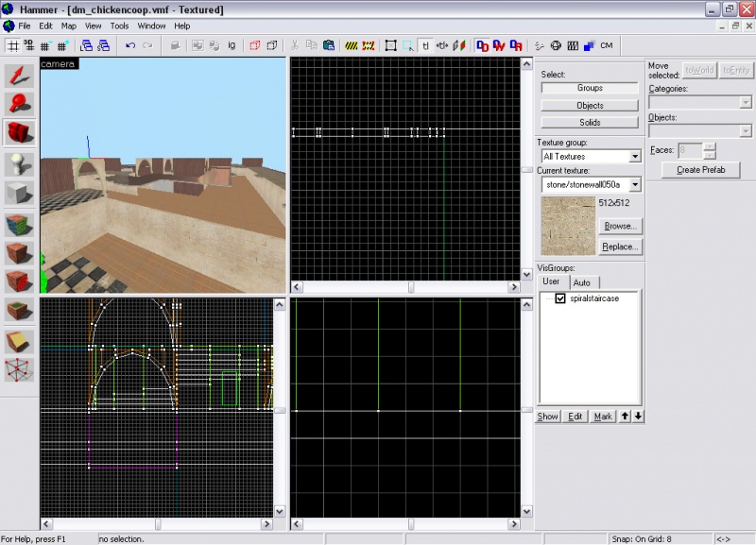The width and height of the screenshot is (756, 545).
Task: Click the Apply Current Texture tool
Action: point(19,253)
